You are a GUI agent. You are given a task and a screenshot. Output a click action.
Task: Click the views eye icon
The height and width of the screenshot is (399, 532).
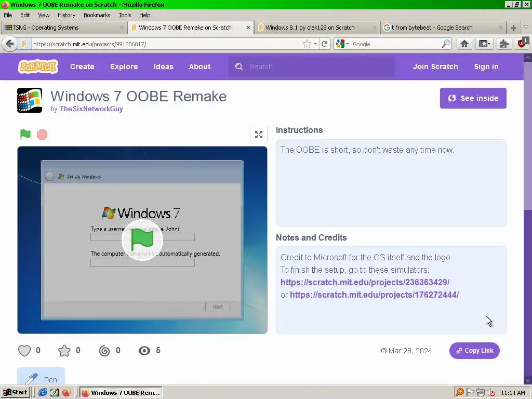144,351
